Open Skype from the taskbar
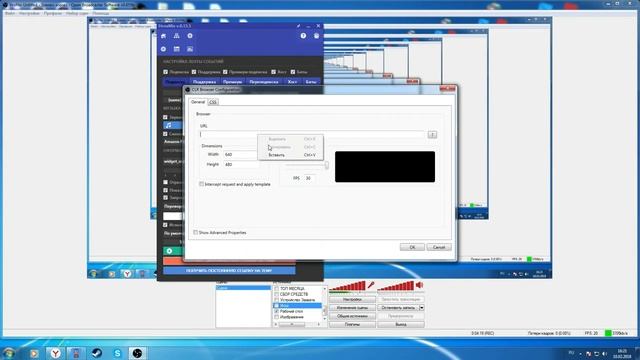Viewport: 640px width, 360px height. tap(118, 353)
